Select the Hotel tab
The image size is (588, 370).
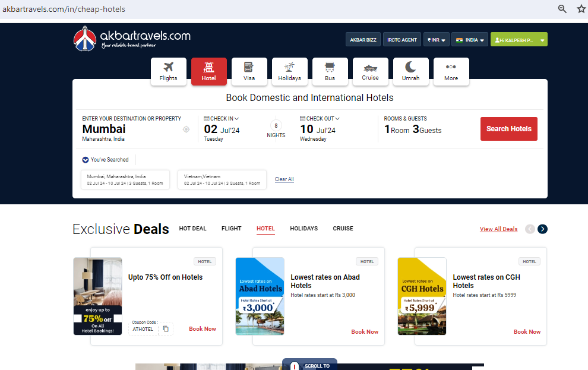[x=209, y=71]
